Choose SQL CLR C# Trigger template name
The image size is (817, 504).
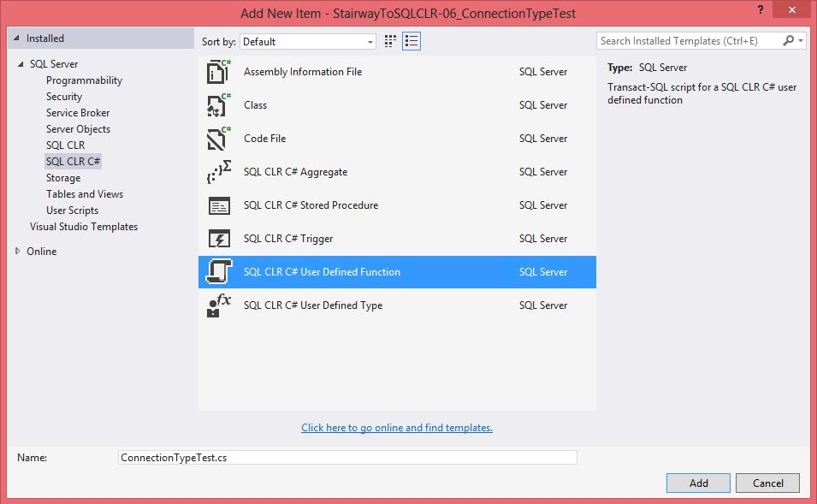tap(288, 239)
